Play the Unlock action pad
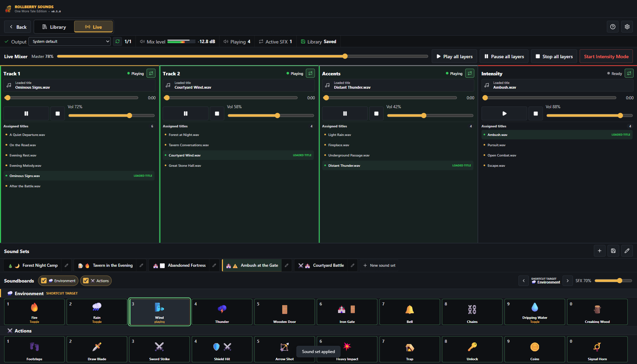 (x=472, y=349)
